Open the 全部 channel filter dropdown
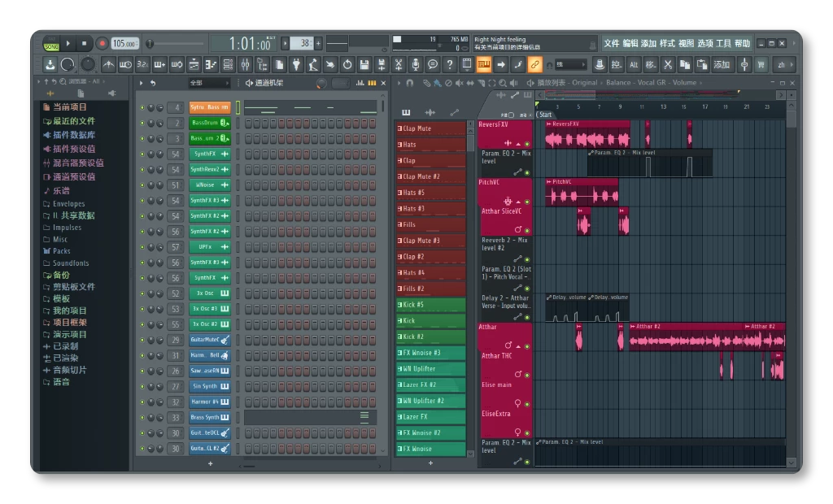The image size is (833, 504). click(209, 83)
